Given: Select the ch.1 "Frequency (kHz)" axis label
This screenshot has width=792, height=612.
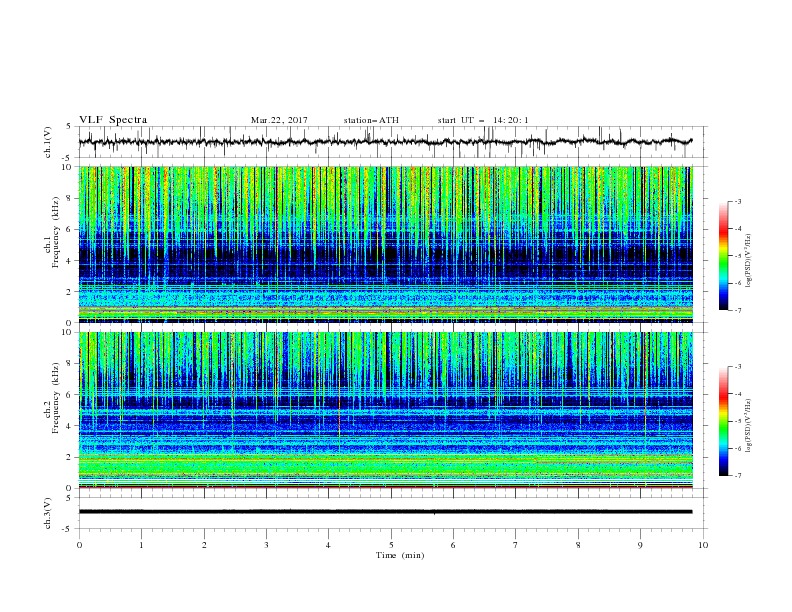Looking at the screenshot, I should 56,232.
